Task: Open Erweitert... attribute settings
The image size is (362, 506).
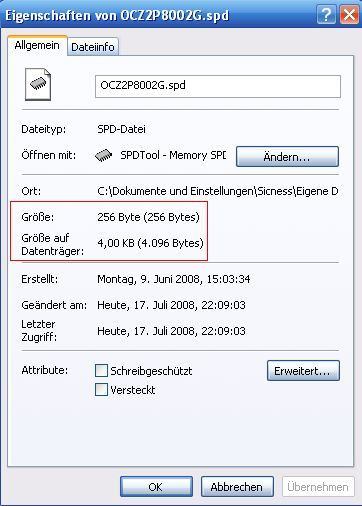Action: (x=303, y=370)
